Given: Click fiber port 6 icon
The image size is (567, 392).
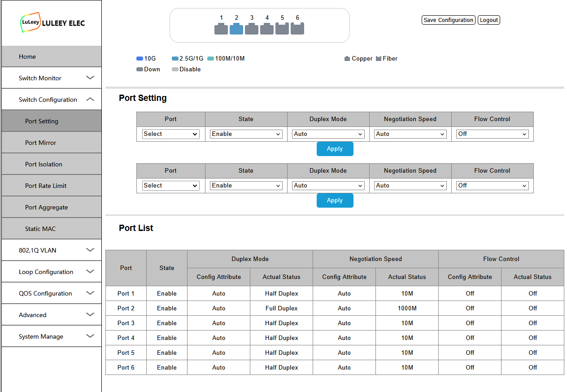Looking at the screenshot, I should click(297, 29).
